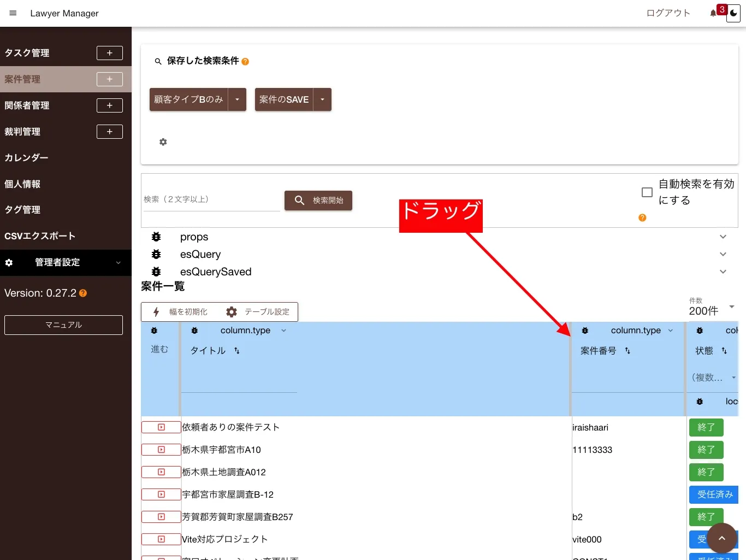This screenshot has width=746, height=560.
Task: Click the scroll-to-top floating button
Action: (x=722, y=538)
